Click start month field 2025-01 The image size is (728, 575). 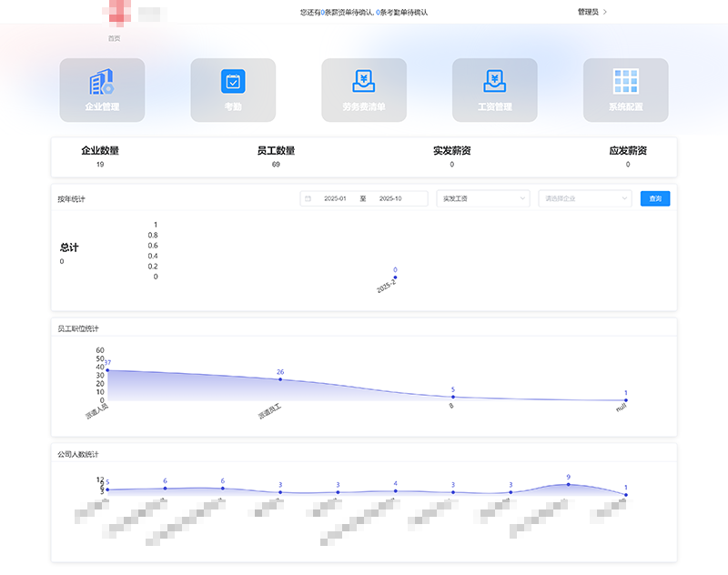click(336, 198)
